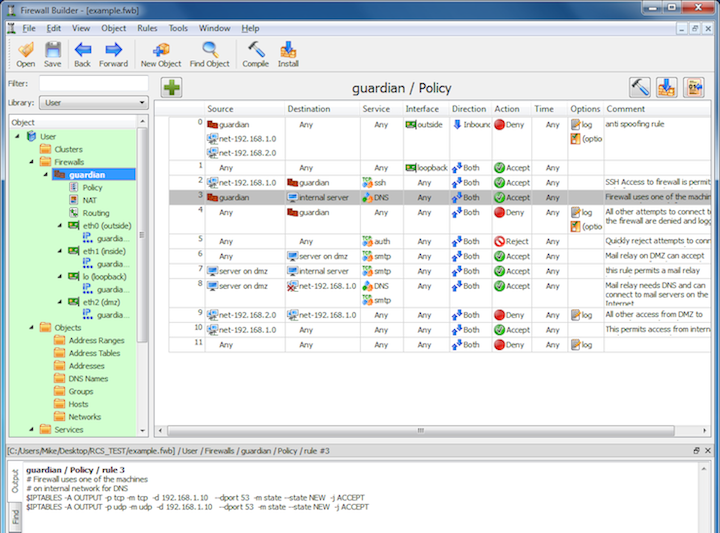Image resolution: width=720 pixels, height=533 pixels.
Task: Click the Accept action icon in rule 1
Action: 500,168
